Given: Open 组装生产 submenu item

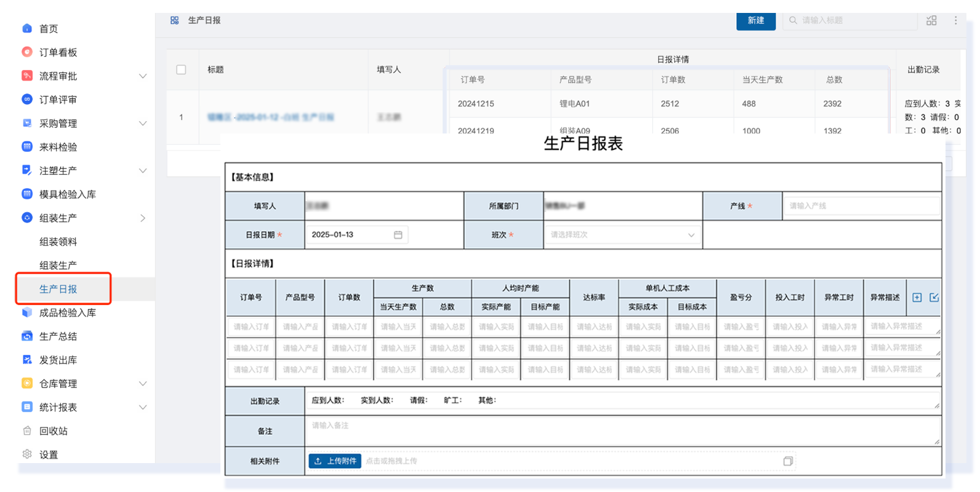Looking at the screenshot, I should (58, 265).
